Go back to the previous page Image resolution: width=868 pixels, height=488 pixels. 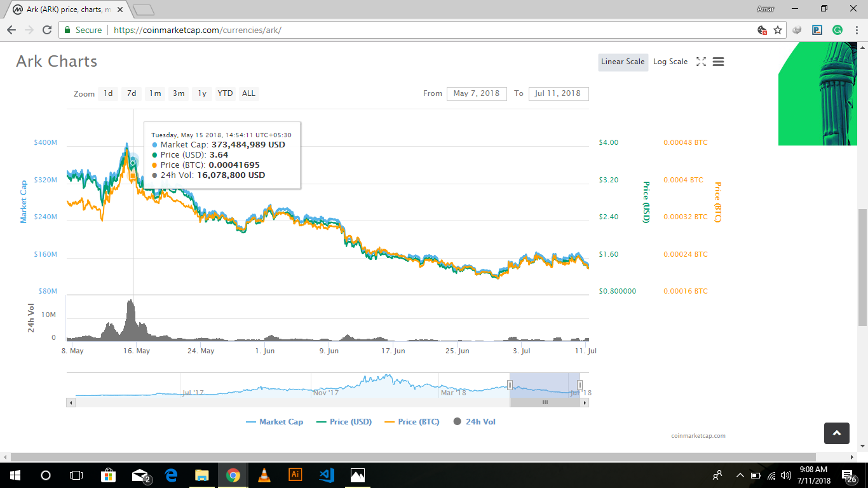point(11,30)
